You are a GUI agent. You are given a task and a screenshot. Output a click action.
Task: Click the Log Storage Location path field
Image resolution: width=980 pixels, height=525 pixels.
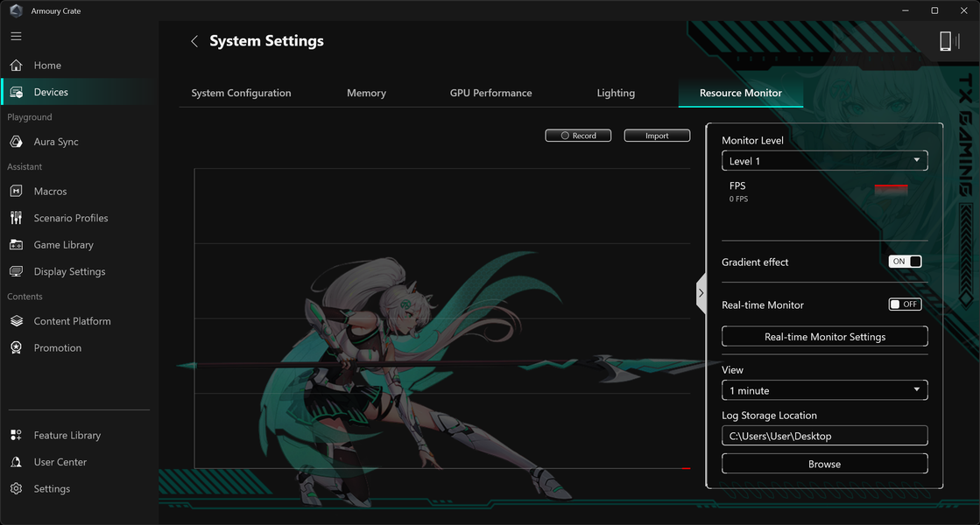point(824,436)
